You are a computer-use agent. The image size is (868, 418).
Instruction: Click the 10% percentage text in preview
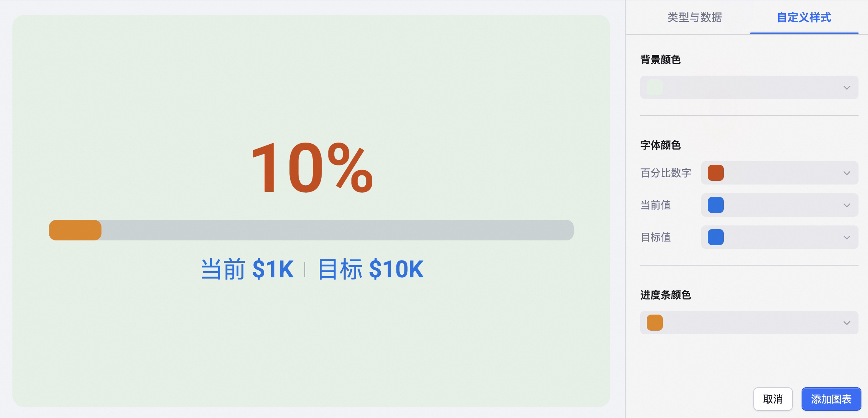point(312,168)
